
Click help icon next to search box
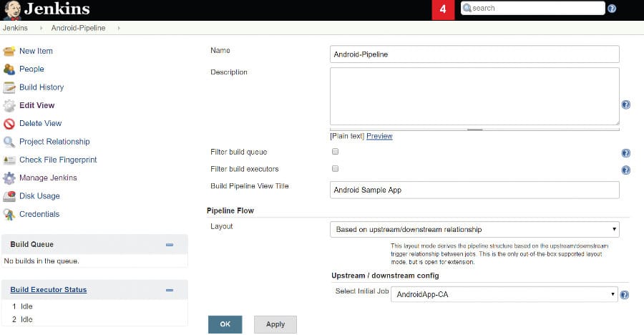pyautogui.click(x=612, y=9)
